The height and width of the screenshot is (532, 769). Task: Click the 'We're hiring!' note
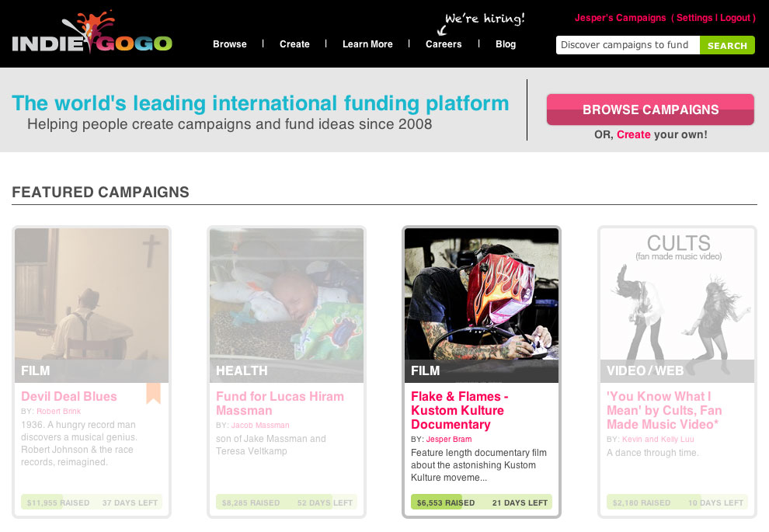(485, 19)
